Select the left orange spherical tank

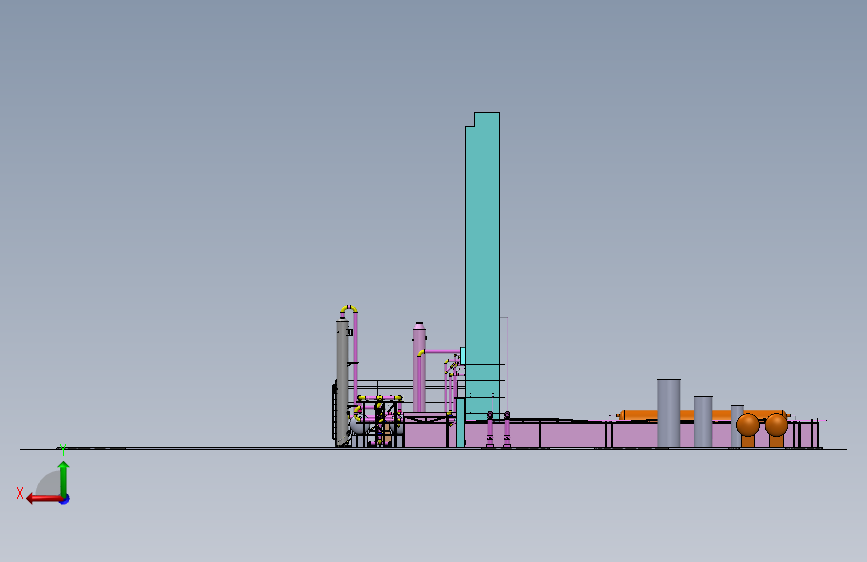pos(748,425)
